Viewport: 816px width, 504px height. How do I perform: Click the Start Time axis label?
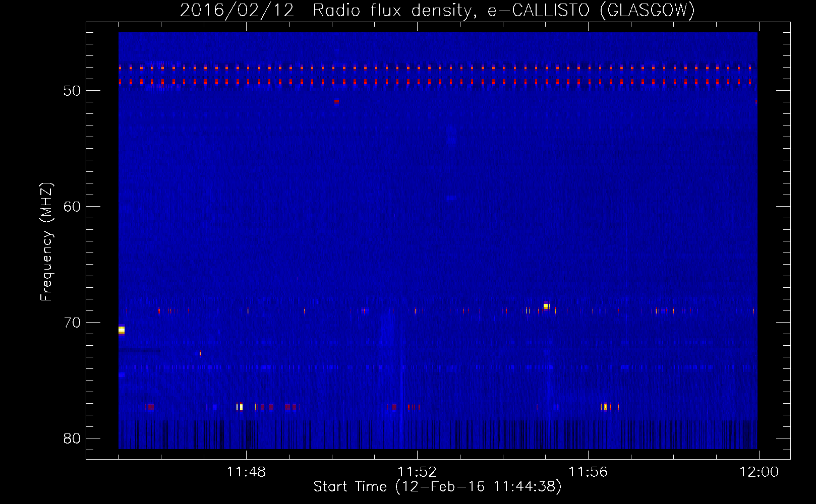437,487
